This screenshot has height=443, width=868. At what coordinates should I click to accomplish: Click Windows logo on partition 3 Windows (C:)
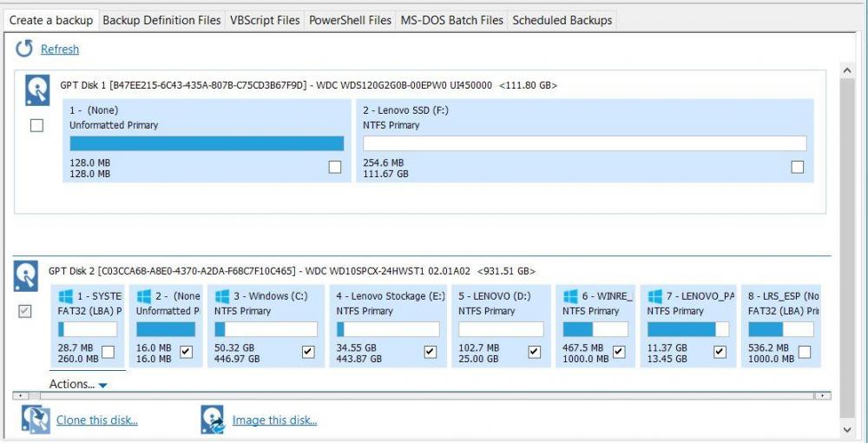[221, 296]
